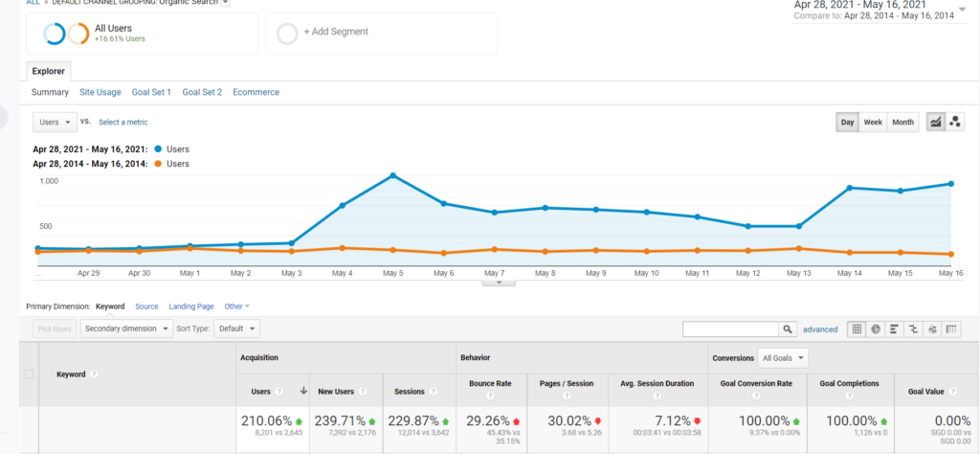Click the sort arrow in Users column
This screenshot has height=454, width=980.
pyautogui.click(x=303, y=391)
